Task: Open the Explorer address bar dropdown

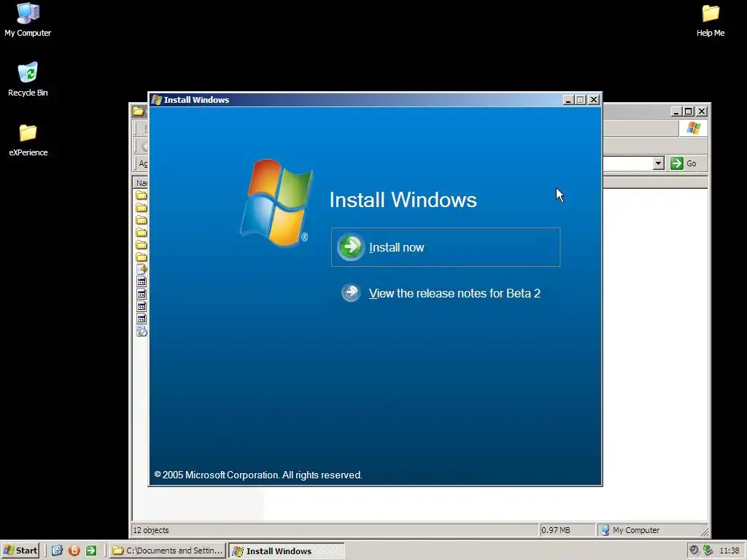Action: [659, 163]
